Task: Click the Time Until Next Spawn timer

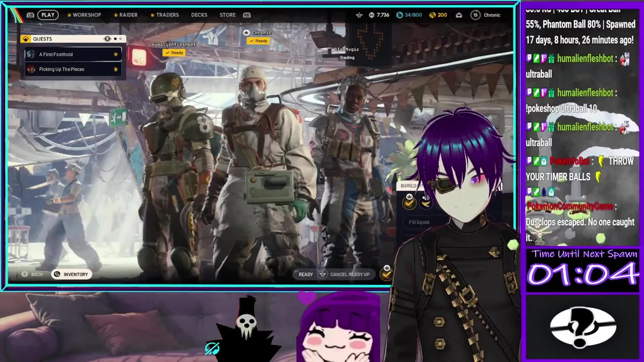Action: point(584,274)
